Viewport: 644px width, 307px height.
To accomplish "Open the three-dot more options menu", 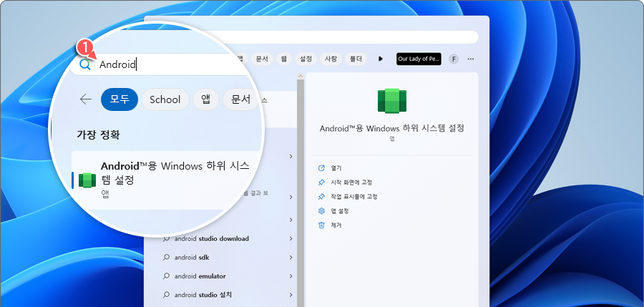I will pyautogui.click(x=471, y=59).
